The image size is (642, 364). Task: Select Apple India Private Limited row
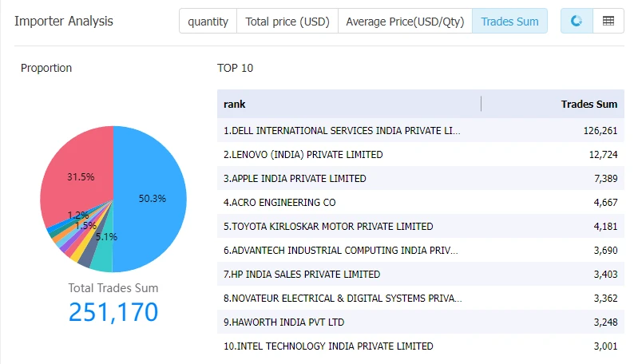point(421,179)
